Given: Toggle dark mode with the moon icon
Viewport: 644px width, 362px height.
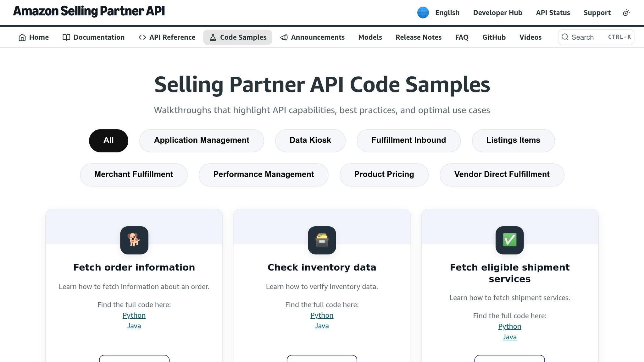Looking at the screenshot, I should (626, 12).
